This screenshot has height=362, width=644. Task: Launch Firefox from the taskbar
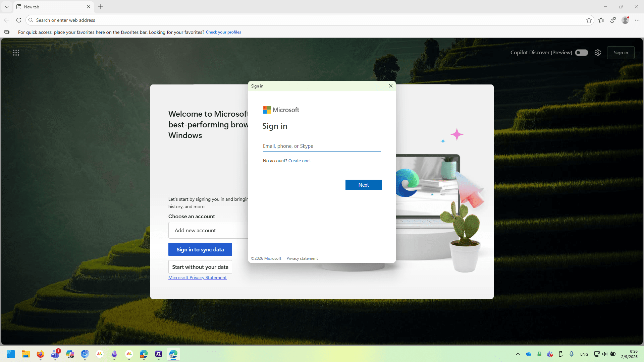point(41,354)
